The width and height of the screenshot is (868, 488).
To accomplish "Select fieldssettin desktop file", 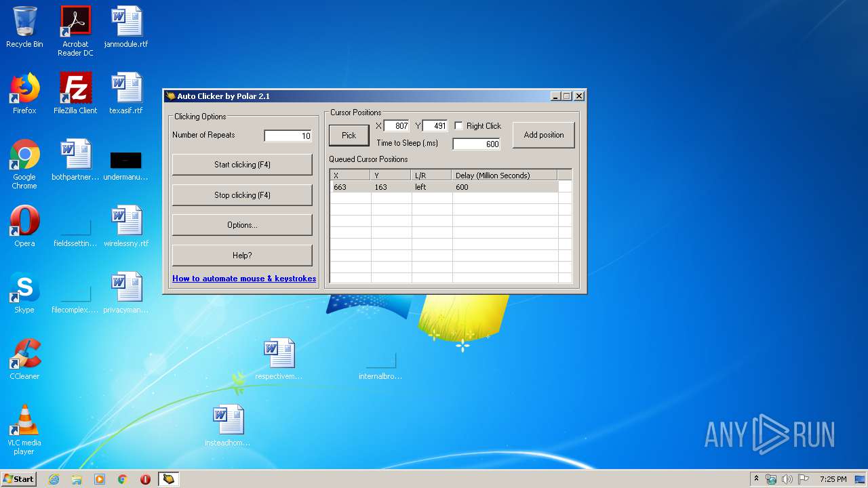I will (x=75, y=232).
